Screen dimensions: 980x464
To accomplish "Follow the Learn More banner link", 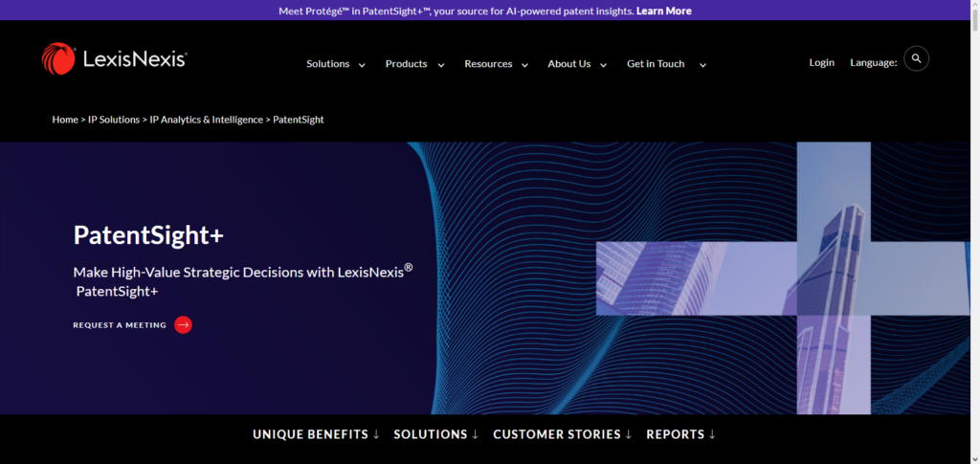I will (664, 11).
